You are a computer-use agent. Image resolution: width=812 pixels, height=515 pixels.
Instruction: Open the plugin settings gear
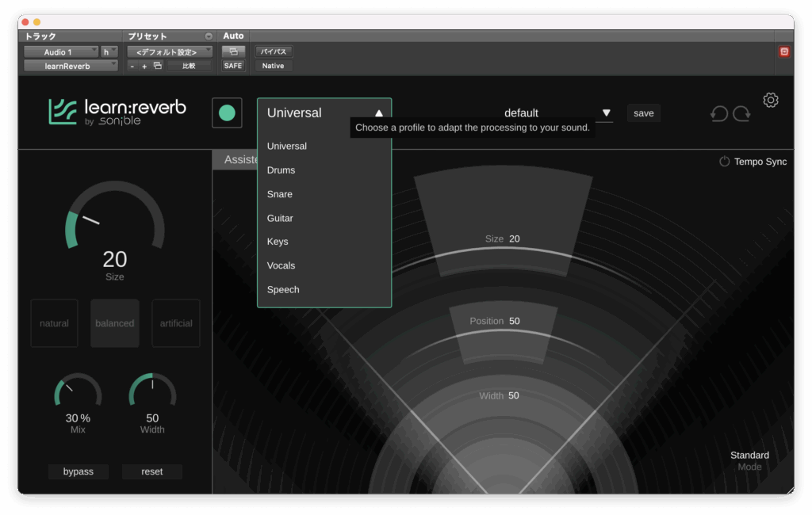(771, 100)
